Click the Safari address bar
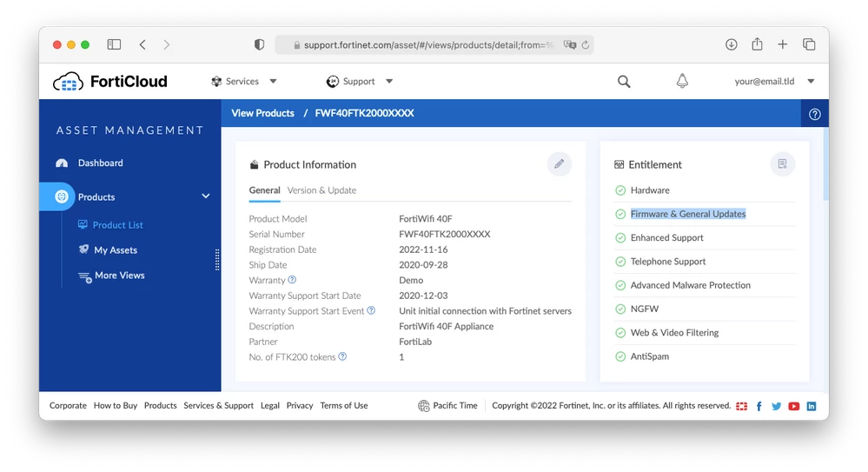The height and width of the screenshot is (472, 868). pyautogui.click(x=434, y=45)
